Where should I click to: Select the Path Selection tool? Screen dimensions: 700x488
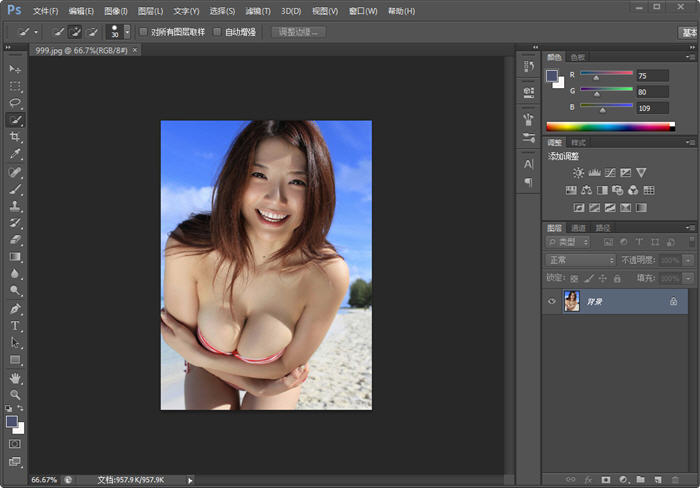point(15,342)
